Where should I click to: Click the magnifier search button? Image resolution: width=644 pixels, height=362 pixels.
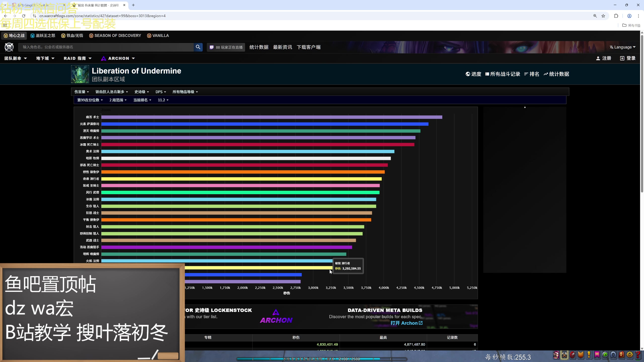pyautogui.click(x=198, y=47)
